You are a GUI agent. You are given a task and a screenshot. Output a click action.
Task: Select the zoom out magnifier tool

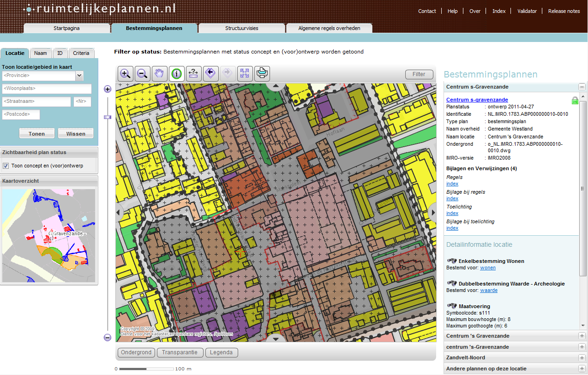(x=143, y=73)
